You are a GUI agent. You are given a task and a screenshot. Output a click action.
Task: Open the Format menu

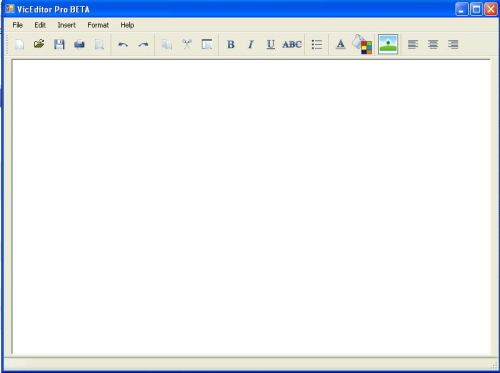(x=98, y=25)
